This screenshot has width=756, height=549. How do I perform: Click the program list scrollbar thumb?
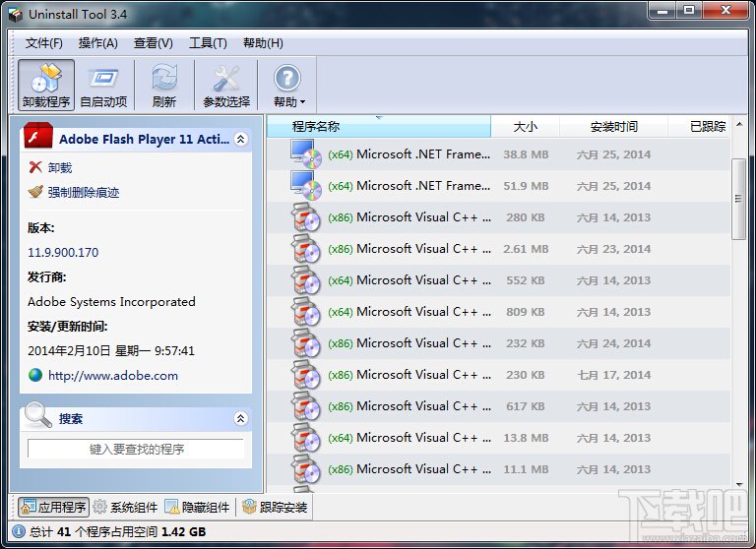(738, 199)
